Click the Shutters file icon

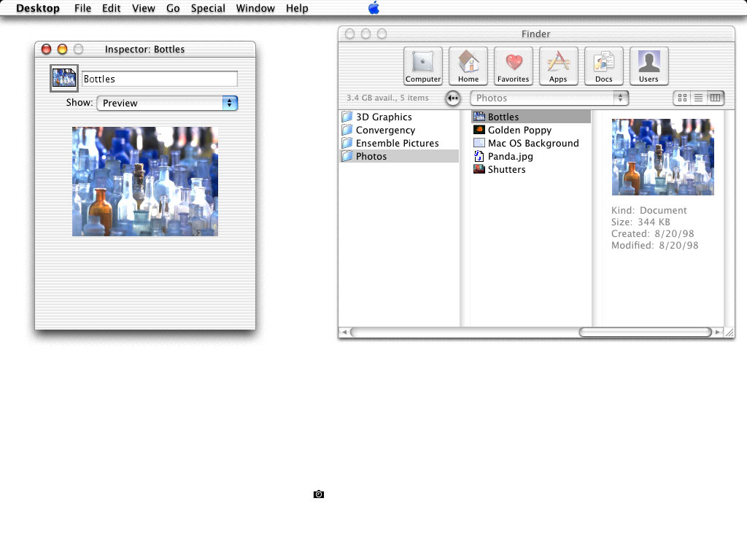(479, 169)
